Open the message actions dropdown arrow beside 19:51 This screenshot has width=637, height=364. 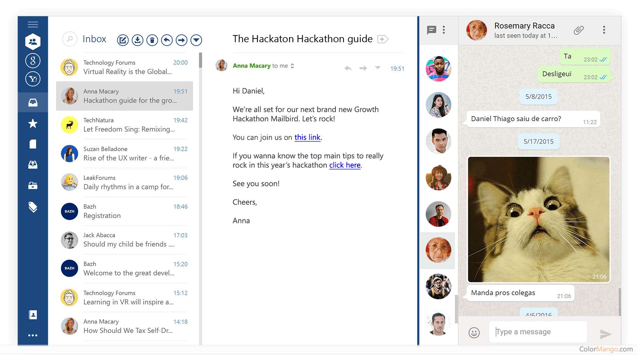pos(378,68)
